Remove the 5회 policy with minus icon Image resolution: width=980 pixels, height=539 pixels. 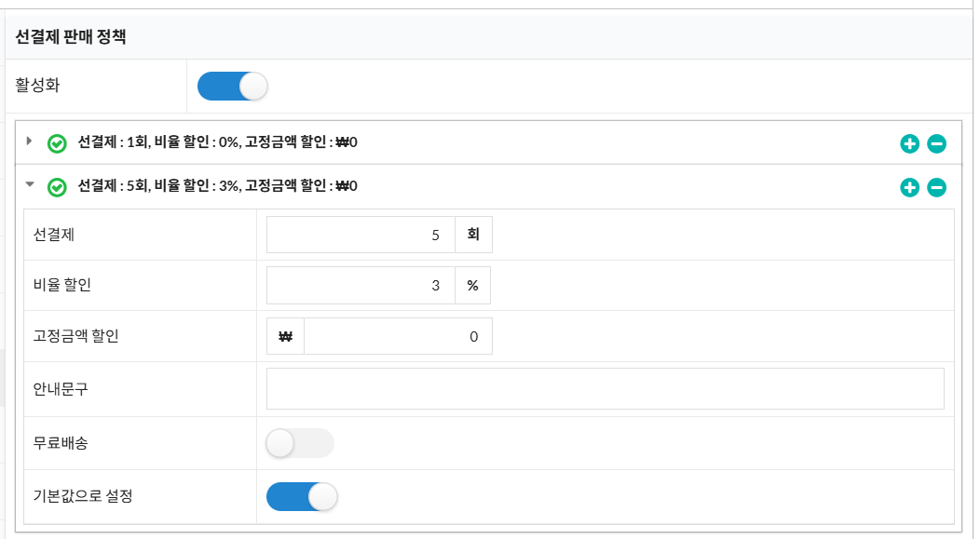[936, 187]
